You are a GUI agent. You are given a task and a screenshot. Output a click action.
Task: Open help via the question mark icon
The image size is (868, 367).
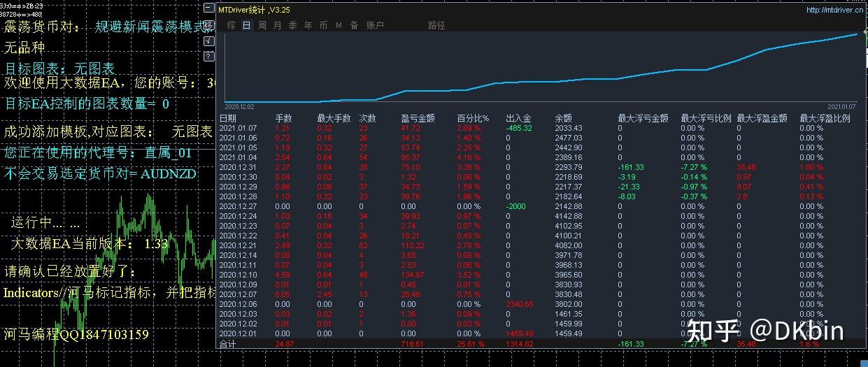pyautogui.click(x=209, y=55)
